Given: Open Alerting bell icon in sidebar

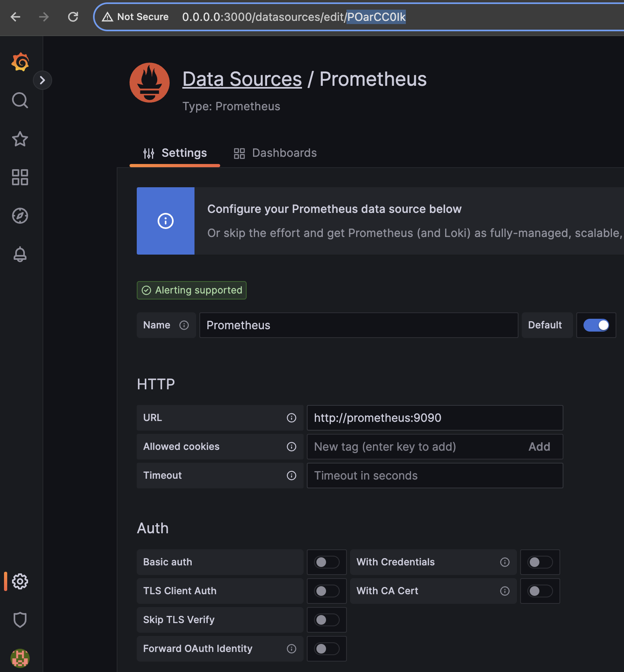Looking at the screenshot, I should 20,254.
